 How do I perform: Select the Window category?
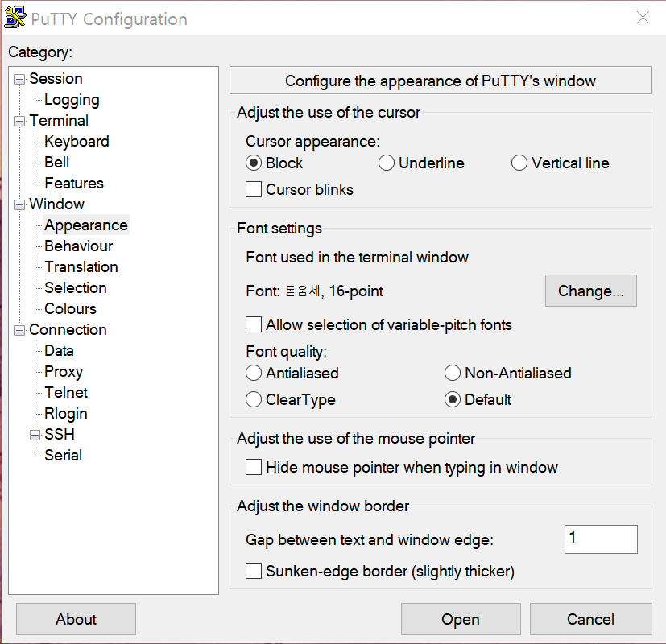[56, 204]
